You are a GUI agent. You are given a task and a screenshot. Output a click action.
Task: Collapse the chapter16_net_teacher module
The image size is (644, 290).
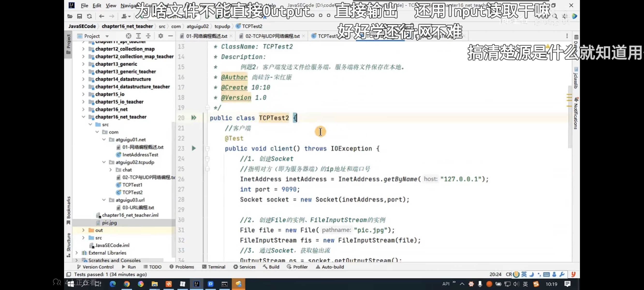click(83, 117)
